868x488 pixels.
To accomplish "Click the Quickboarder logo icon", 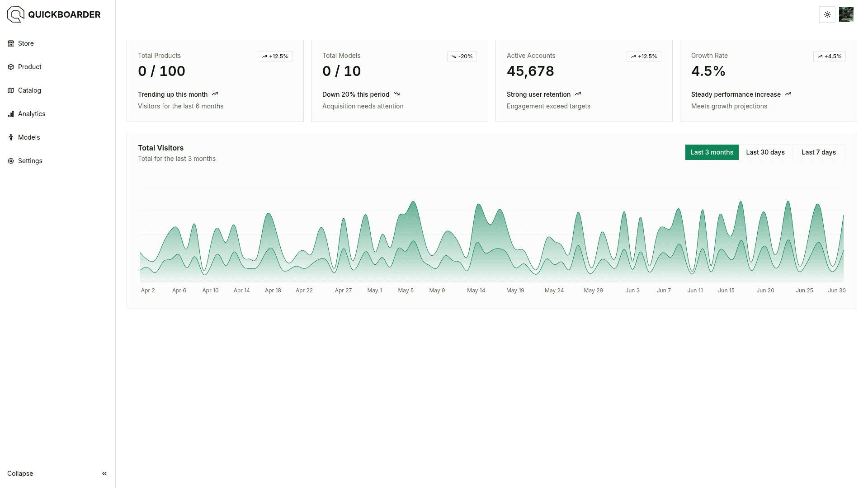I will coord(15,14).
